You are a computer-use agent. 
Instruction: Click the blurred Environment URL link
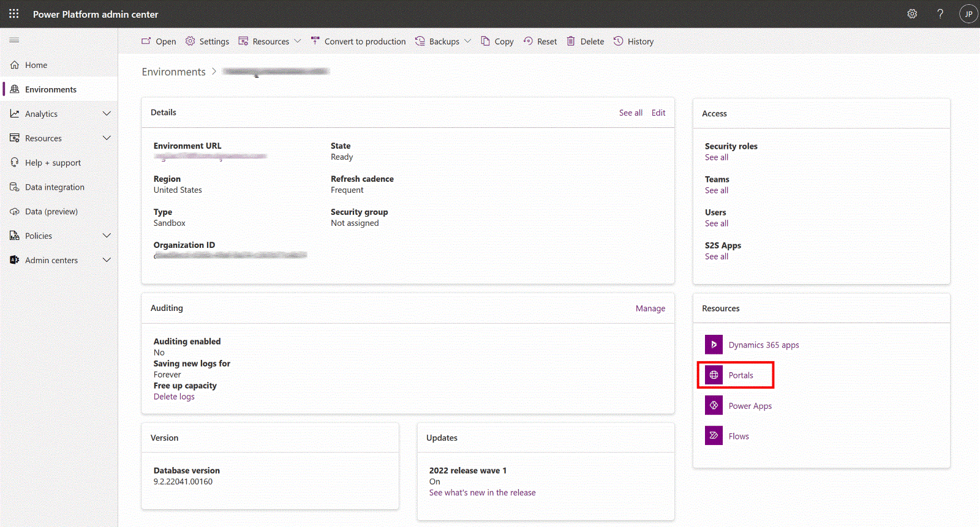click(211, 157)
